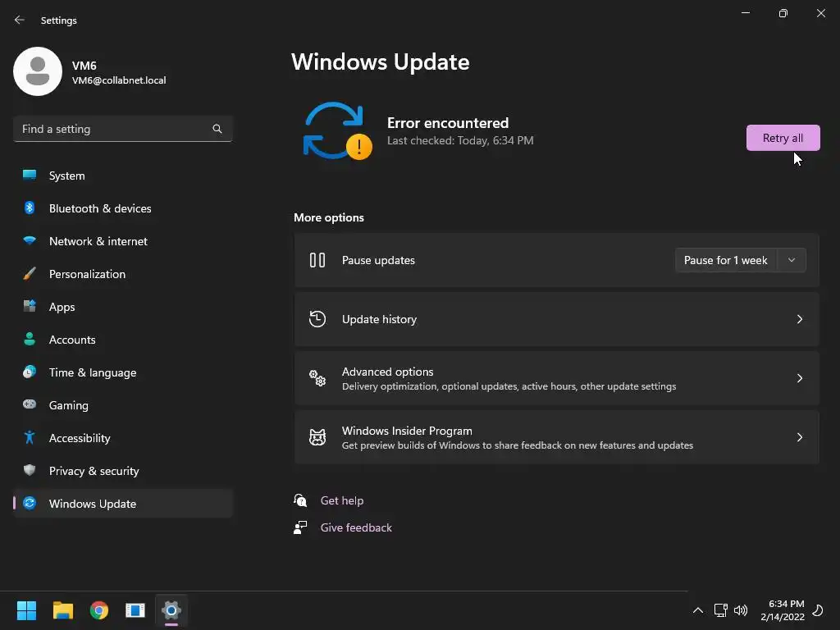The height and width of the screenshot is (630, 840).
Task: Open the blue window app on taskbar
Action: [x=135, y=610]
